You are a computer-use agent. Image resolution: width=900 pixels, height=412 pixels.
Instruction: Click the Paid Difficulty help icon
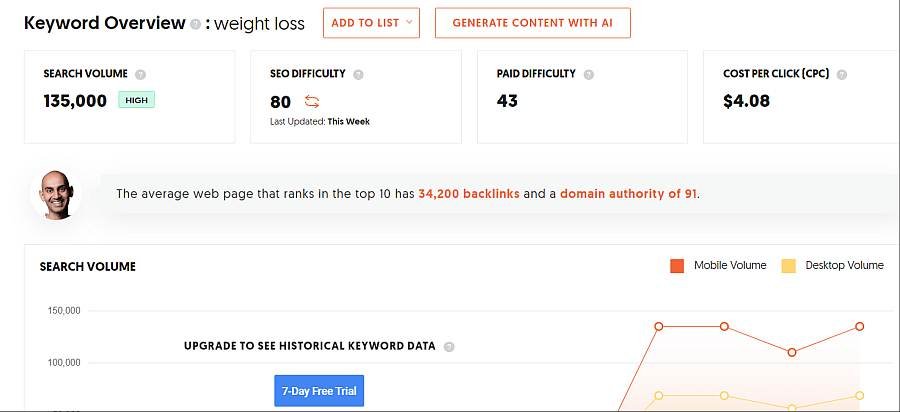(588, 75)
